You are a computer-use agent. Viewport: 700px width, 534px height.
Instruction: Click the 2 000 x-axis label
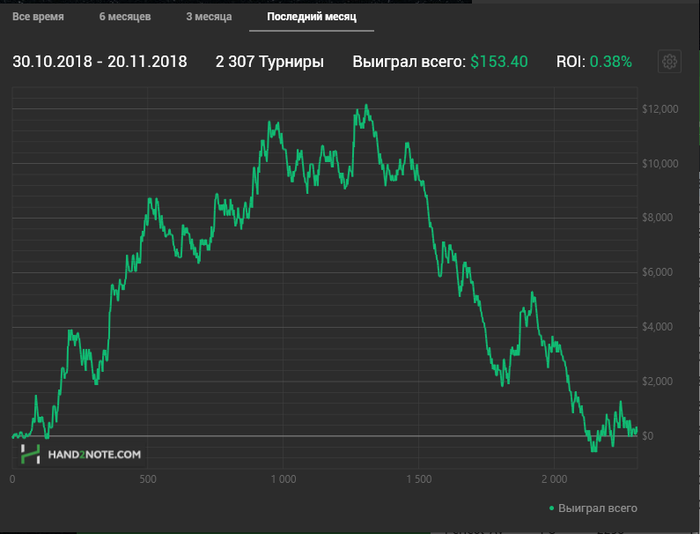[553, 479]
